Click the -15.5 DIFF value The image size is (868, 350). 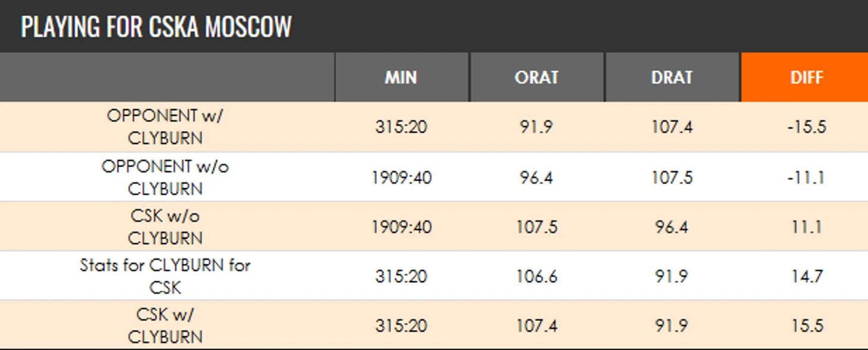coord(807,127)
